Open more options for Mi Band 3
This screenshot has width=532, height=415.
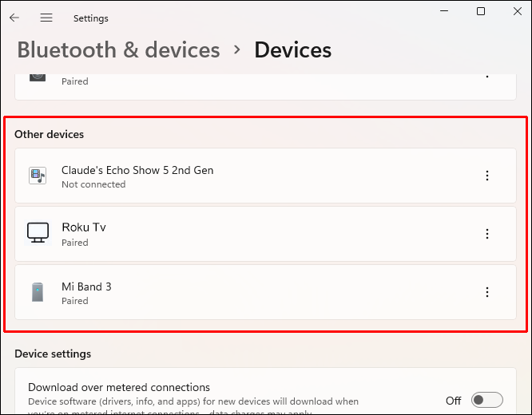(487, 292)
